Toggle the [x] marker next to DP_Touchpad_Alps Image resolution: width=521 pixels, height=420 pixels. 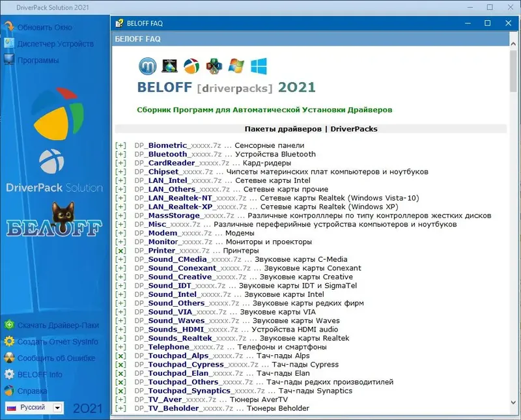pos(120,356)
